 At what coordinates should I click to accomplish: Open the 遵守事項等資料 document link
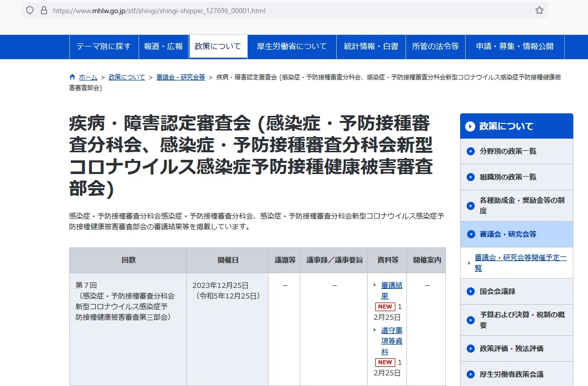coord(391,341)
